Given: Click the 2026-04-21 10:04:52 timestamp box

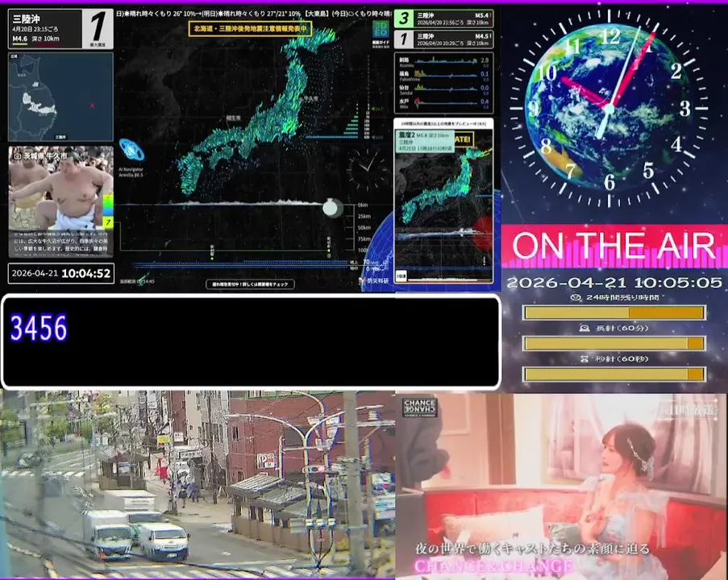Looking at the screenshot, I should coord(60,273).
